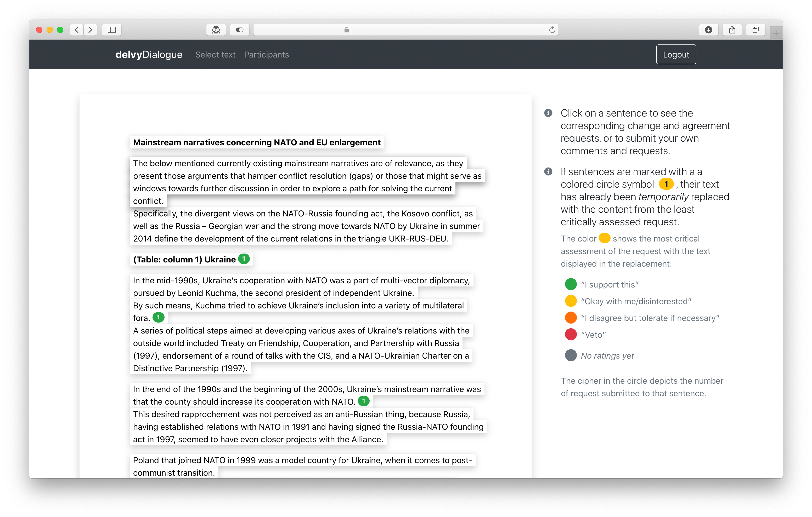Open the Downloads list
The width and height of the screenshot is (812, 517).
click(x=708, y=30)
